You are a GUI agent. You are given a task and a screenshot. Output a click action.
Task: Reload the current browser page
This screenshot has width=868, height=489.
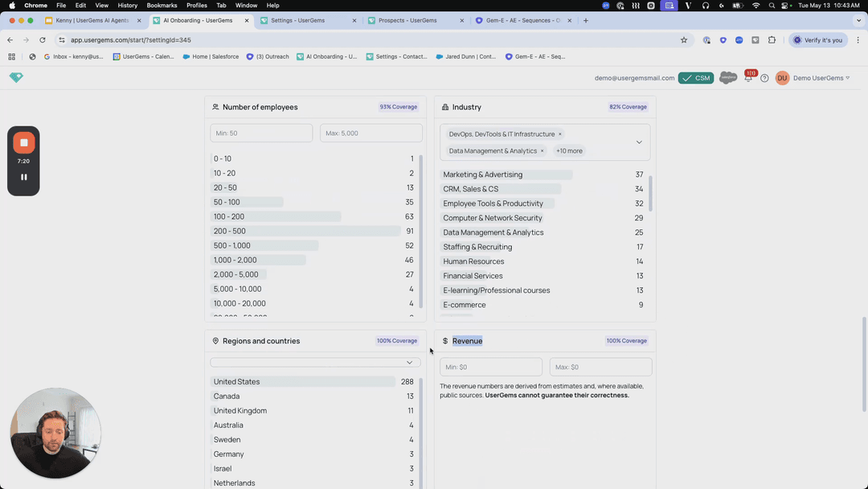(x=43, y=40)
